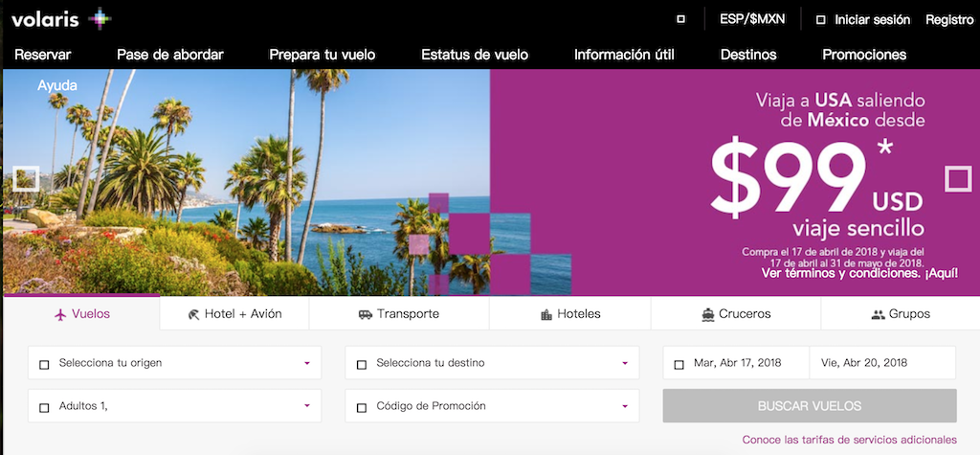Open the Estatus de vuelo menu
Screen dimensions: 980x455
click(x=475, y=55)
